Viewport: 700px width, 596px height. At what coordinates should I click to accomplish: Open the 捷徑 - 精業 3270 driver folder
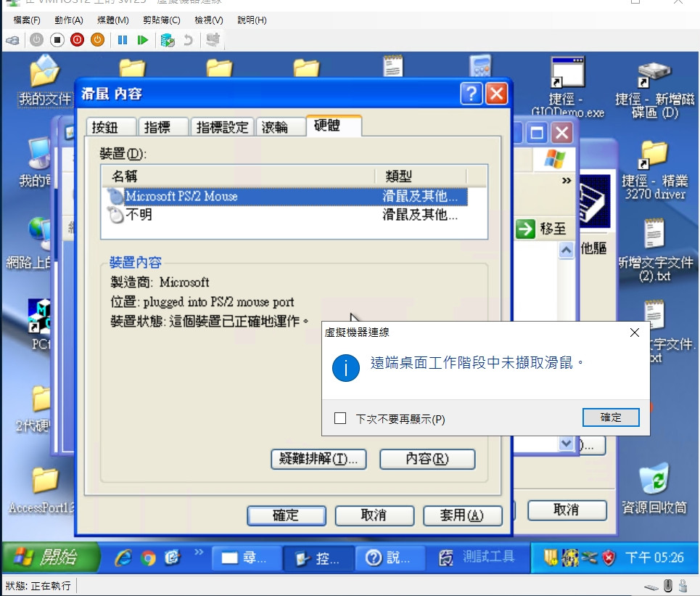tap(655, 171)
